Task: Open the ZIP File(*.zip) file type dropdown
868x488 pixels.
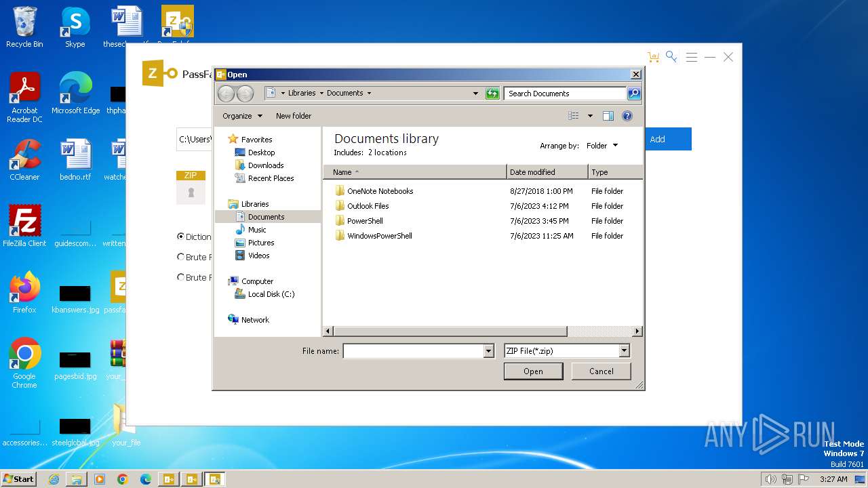Action: 567,351
